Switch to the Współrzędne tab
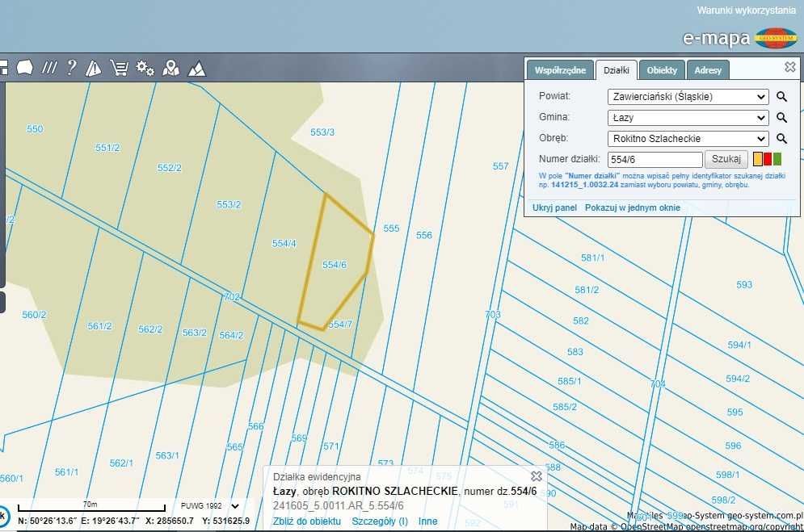The width and height of the screenshot is (804, 532). (560, 70)
